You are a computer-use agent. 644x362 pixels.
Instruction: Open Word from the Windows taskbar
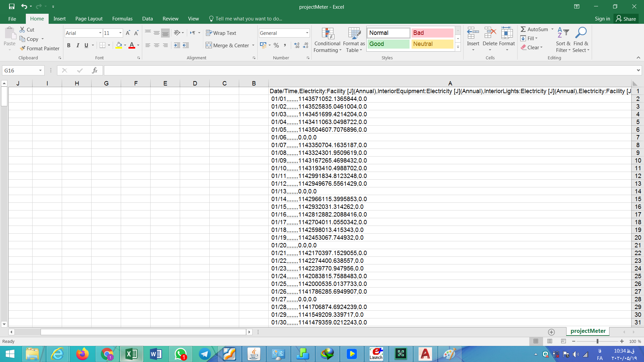156,354
